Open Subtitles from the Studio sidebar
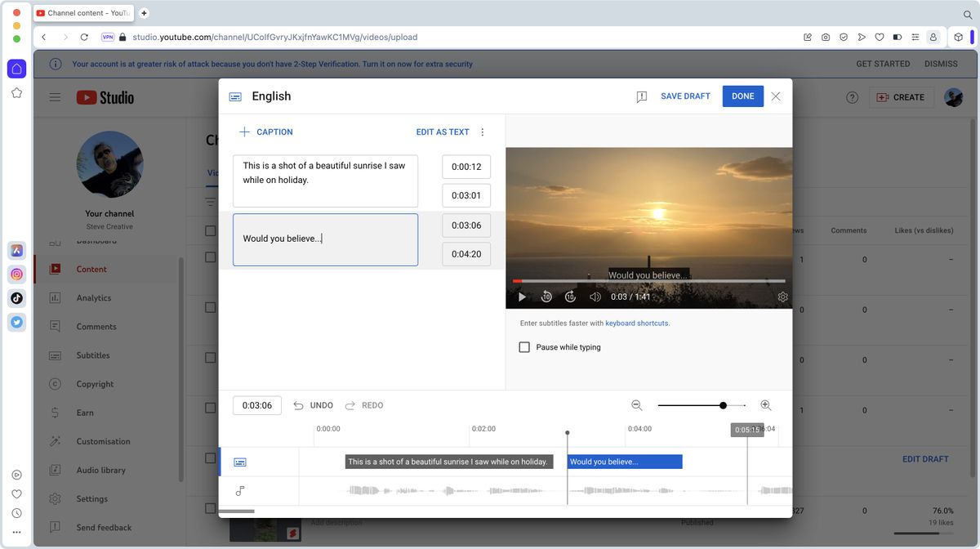Screen dimensions: 980x549 (x=91, y=355)
